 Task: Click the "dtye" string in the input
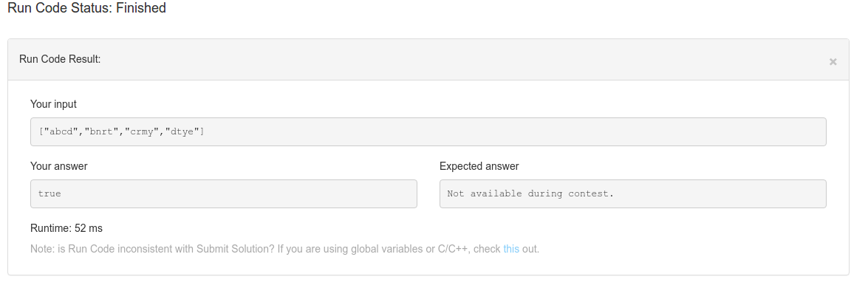tap(183, 131)
